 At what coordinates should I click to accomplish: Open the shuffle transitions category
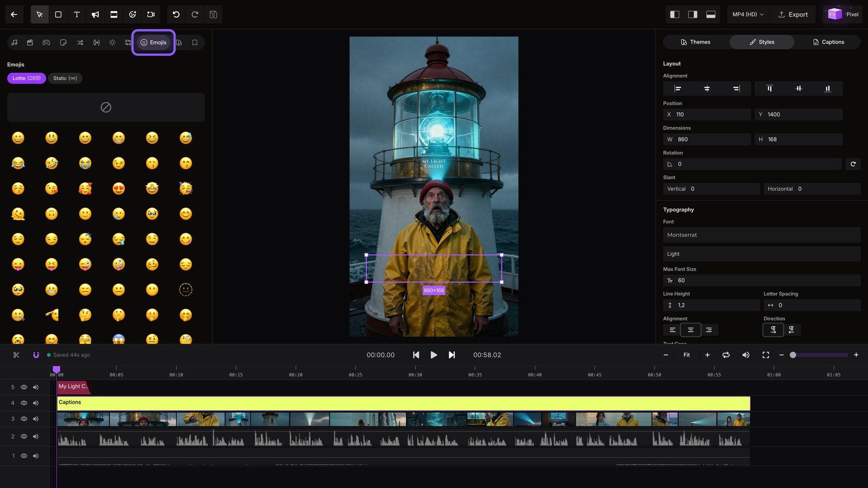point(80,42)
